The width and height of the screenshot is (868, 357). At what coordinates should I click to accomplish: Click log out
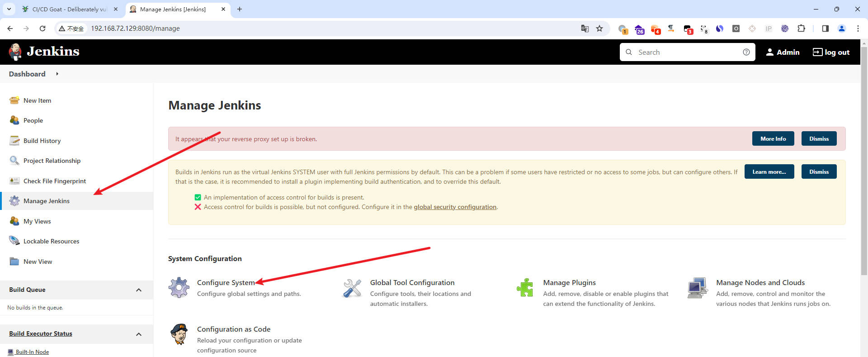click(831, 52)
